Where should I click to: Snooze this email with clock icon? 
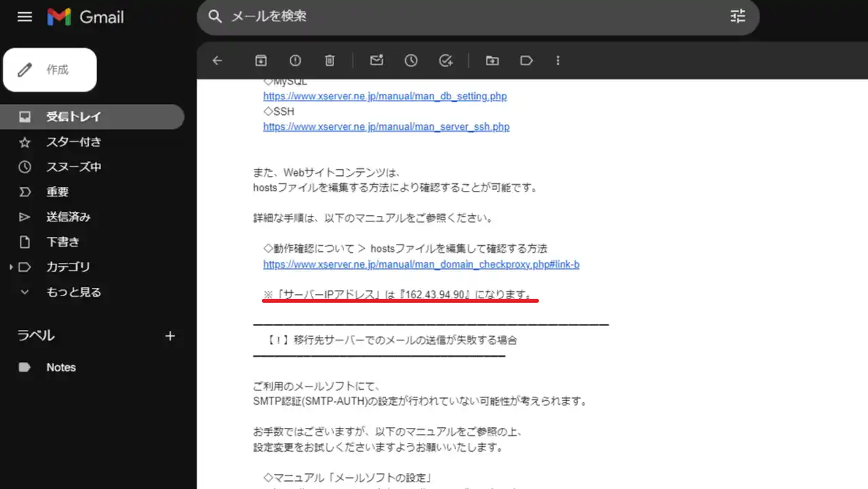click(x=411, y=60)
